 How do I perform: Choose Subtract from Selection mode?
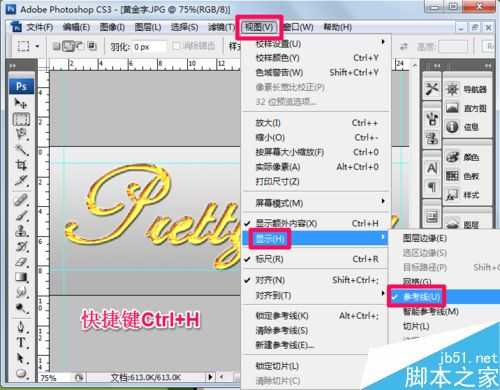[x=80, y=46]
